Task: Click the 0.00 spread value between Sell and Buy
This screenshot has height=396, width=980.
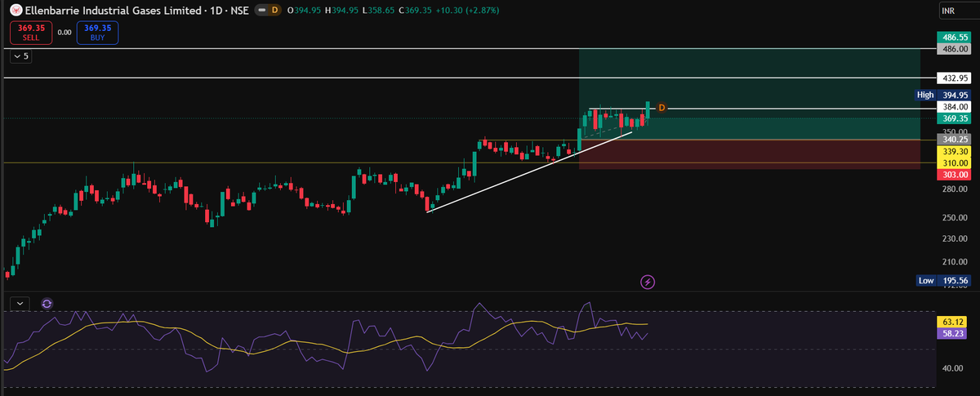Action: click(x=65, y=32)
